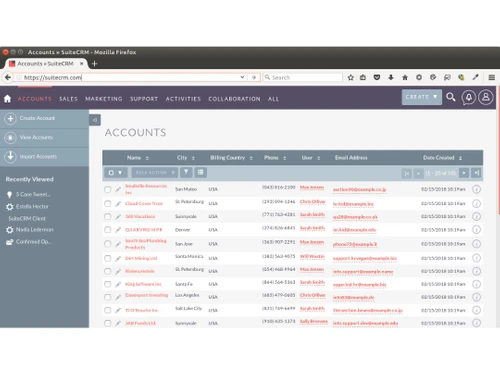
Task: Open the ALL navigation menu
Action: (x=273, y=99)
